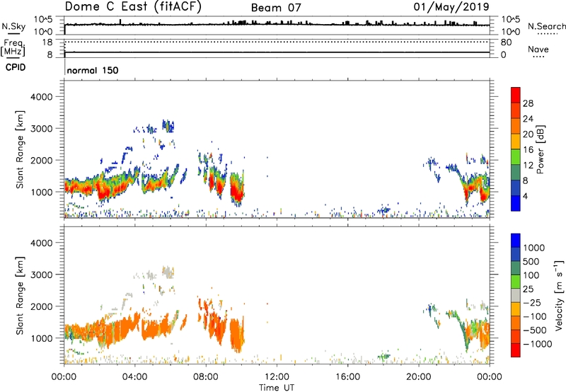Click the "Nave" legend label
Screen dimensions: 566x392
(x=538, y=50)
